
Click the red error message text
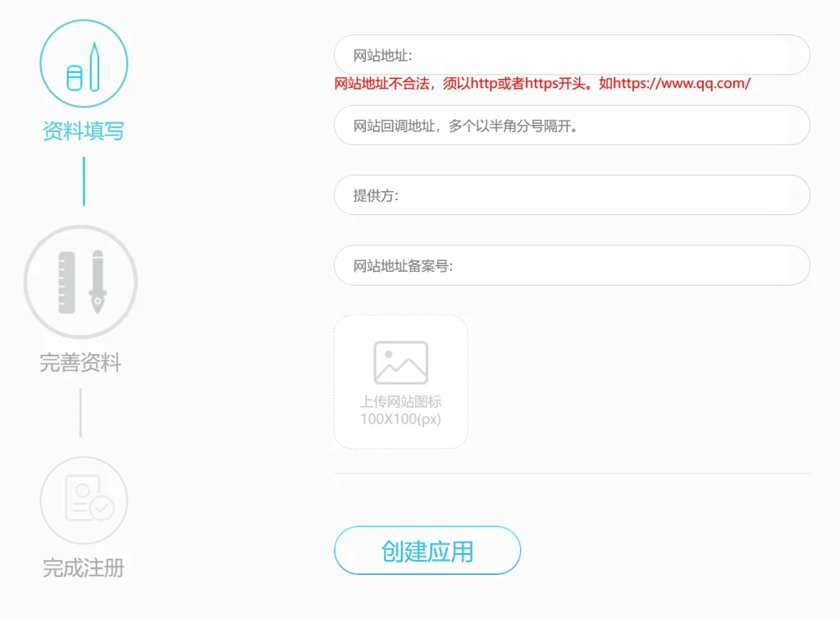tap(541, 83)
